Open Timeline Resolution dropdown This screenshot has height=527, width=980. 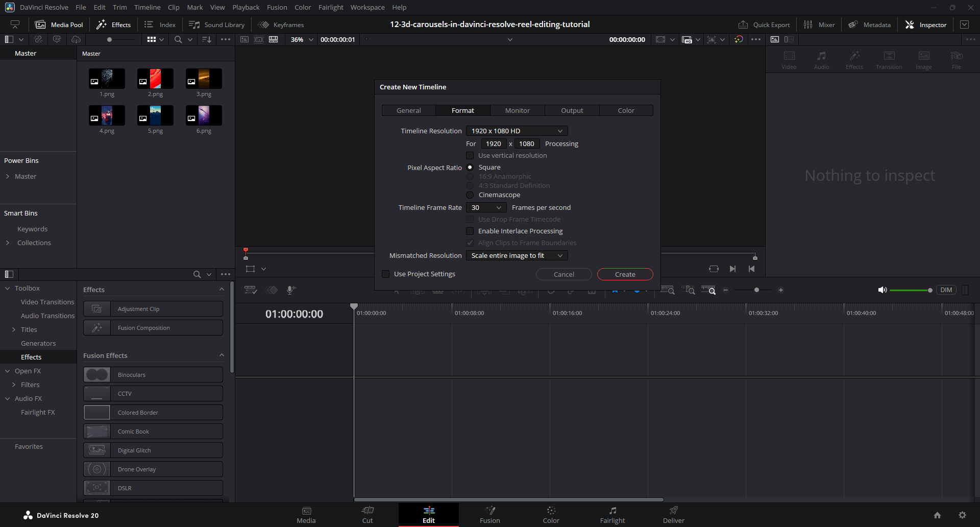(517, 131)
